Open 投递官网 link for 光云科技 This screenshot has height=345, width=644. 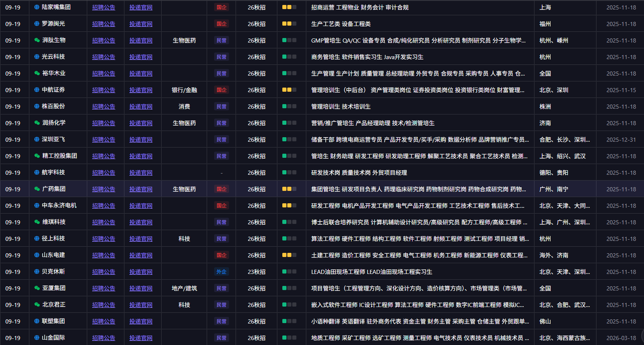click(x=141, y=57)
